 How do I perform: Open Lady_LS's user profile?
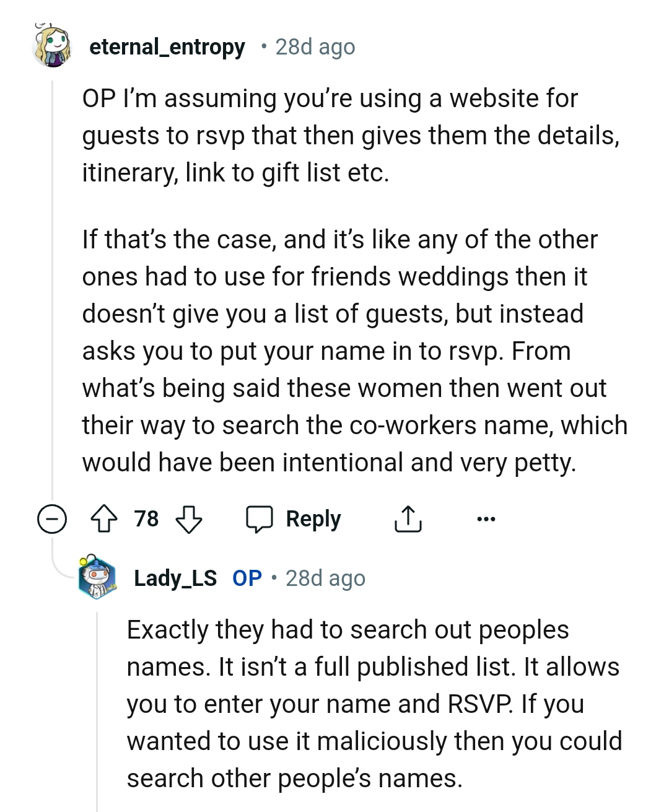coord(175,578)
